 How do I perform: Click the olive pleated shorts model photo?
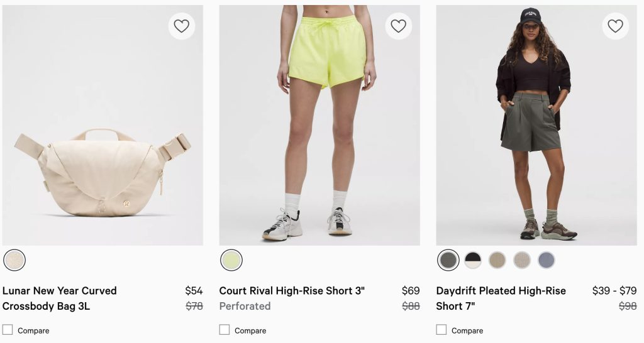(x=536, y=126)
